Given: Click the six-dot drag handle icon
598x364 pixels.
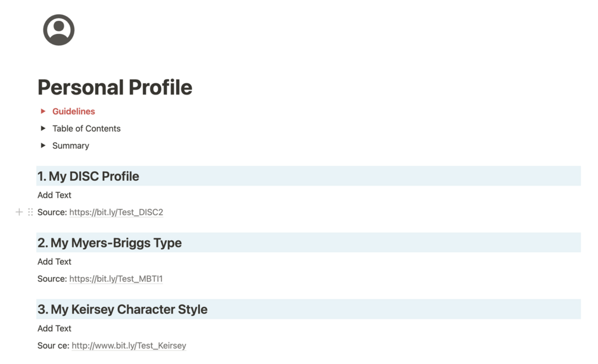Looking at the screenshot, I should [x=30, y=212].
